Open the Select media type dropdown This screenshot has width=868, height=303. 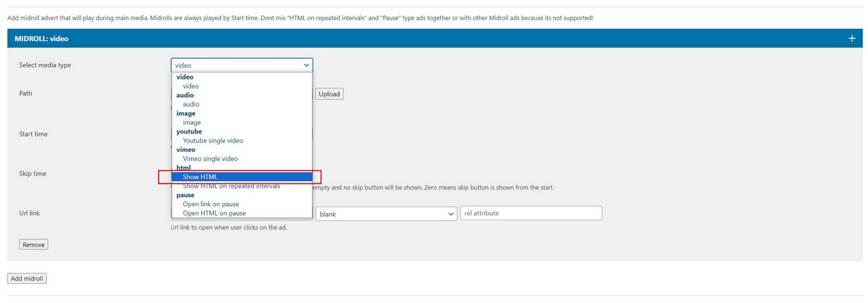click(241, 65)
